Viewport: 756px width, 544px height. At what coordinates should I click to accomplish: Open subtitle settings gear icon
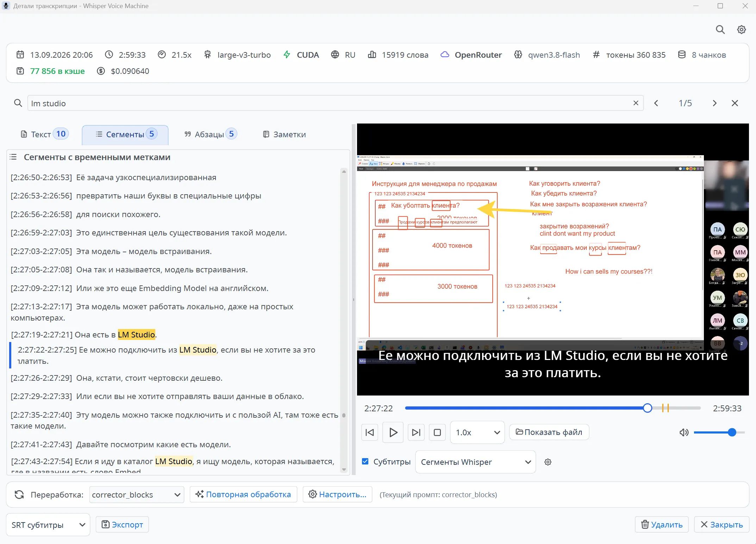pyautogui.click(x=548, y=462)
